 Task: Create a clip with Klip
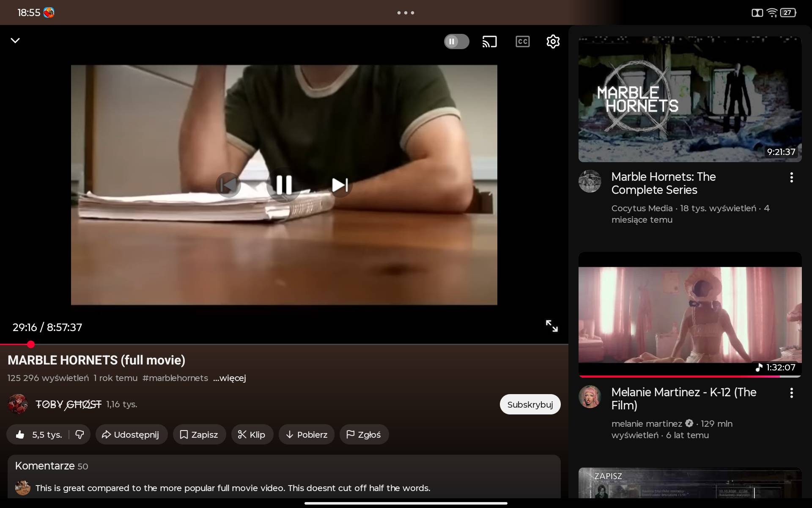pos(252,434)
